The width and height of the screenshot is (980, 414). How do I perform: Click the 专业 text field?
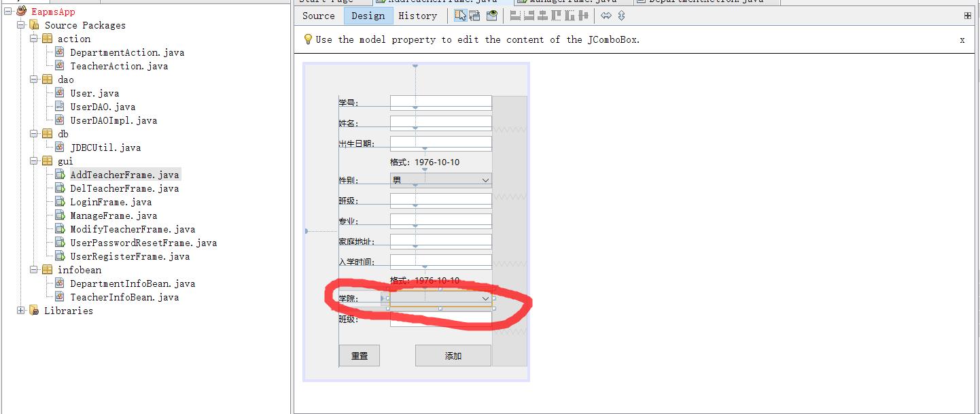point(441,221)
